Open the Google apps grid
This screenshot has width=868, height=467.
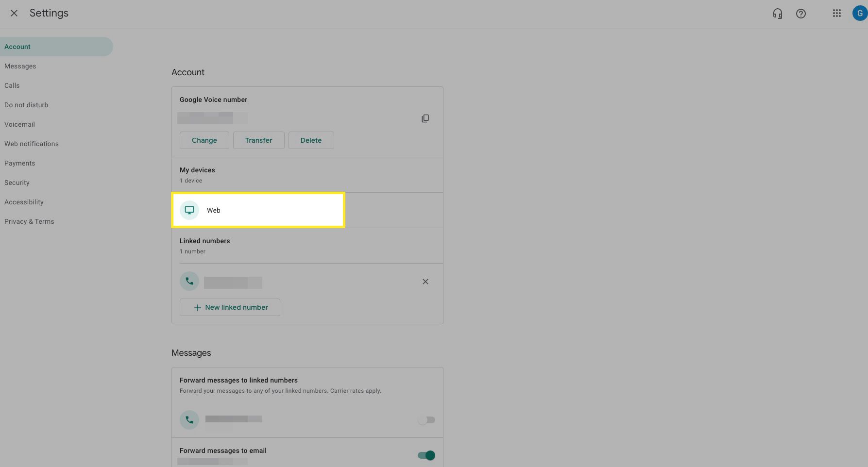click(x=836, y=14)
